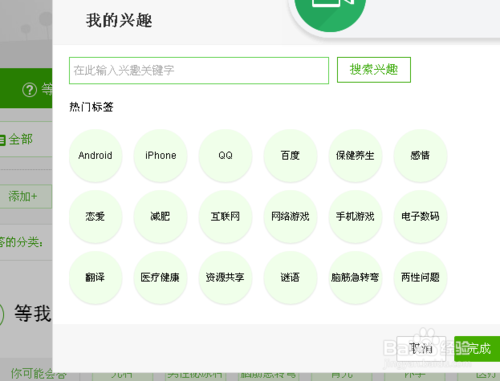The height and width of the screenshot is (381, 500).
Task: Click the 取消 cancel button
Action: pyautogui.click(x=421, y=349)
